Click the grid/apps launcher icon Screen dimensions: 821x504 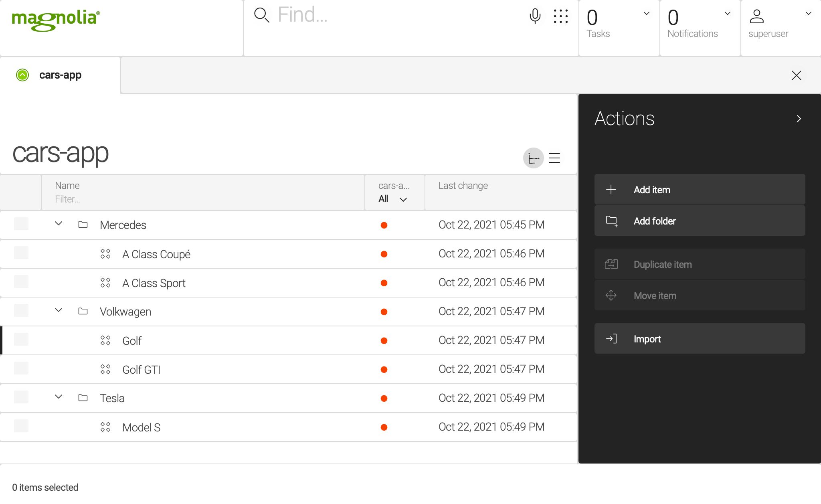560,16
